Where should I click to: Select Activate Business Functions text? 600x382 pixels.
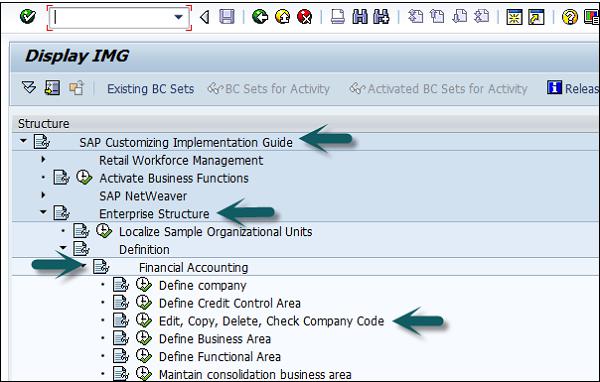(x=174, y=178)
